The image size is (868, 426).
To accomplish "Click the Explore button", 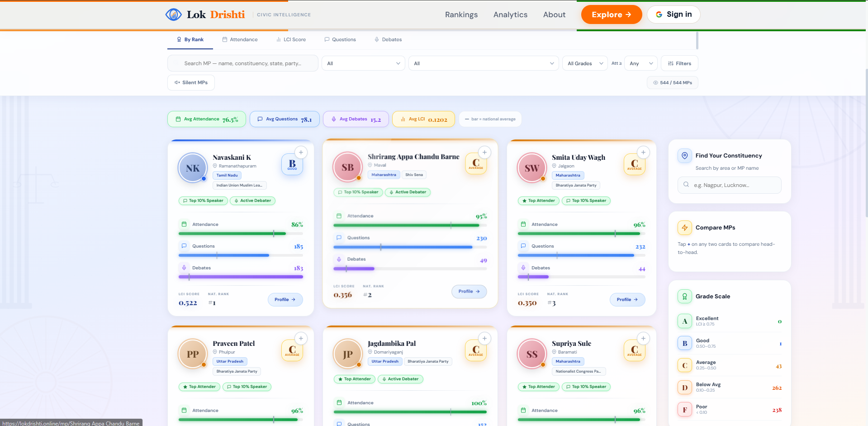I will click(x=612, y=14).
